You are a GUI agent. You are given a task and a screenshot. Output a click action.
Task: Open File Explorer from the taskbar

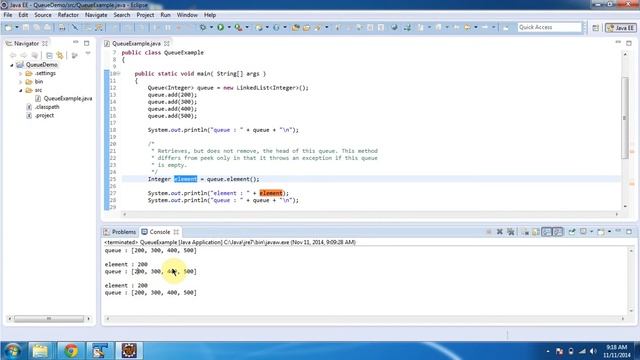[x=40, y=351]
